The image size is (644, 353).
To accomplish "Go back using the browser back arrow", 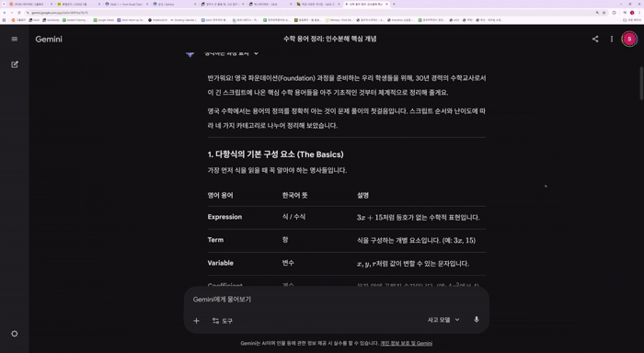I will (x=5, y=13).
